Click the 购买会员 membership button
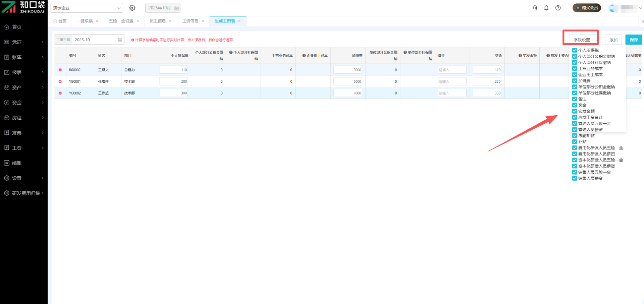This screenshot has width=644, height=304. (x=587, y=8)
